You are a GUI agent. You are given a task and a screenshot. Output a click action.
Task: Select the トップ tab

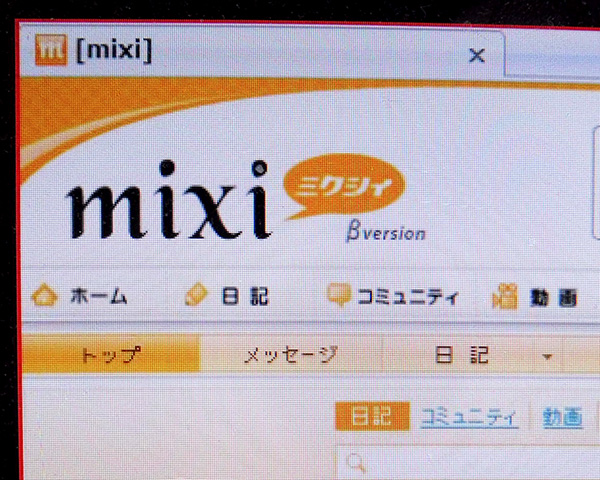(x=111, y=354)
